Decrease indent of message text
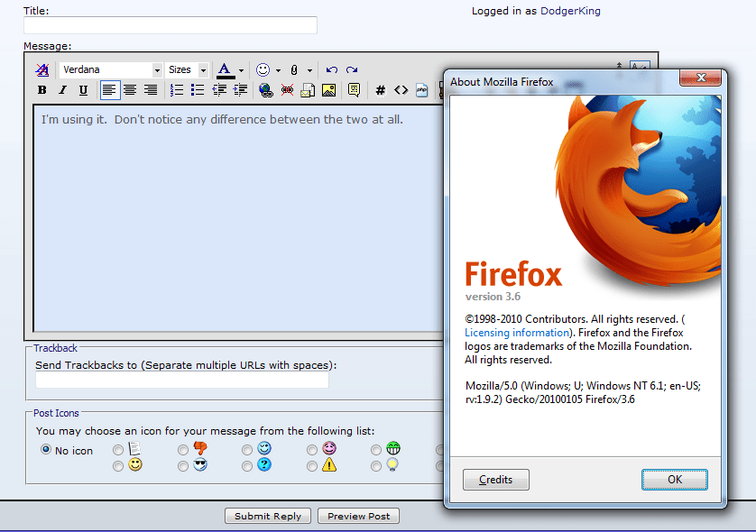 pos(219,90)
